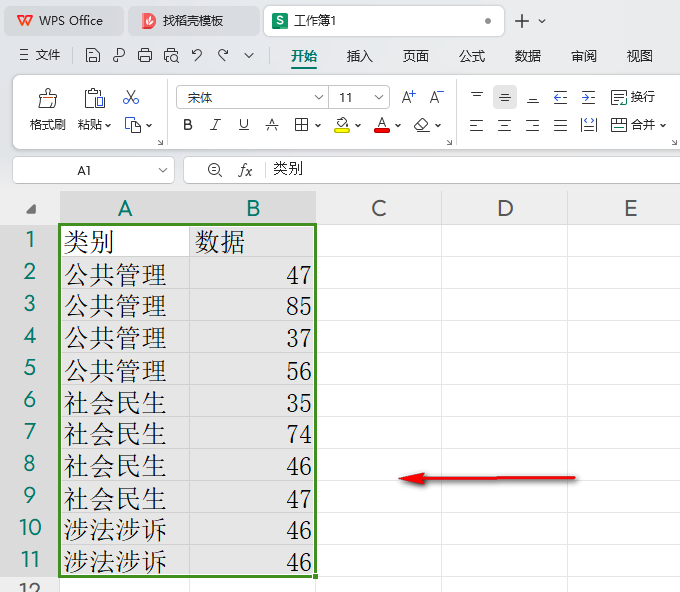
Task: Click the Paste clipboard icon
Action: 94,98
